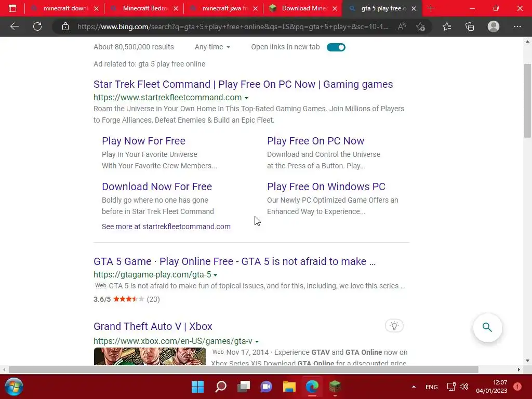Open a new browser tab
The height and width of the screenshot is (399, 532).
point(431,8)
